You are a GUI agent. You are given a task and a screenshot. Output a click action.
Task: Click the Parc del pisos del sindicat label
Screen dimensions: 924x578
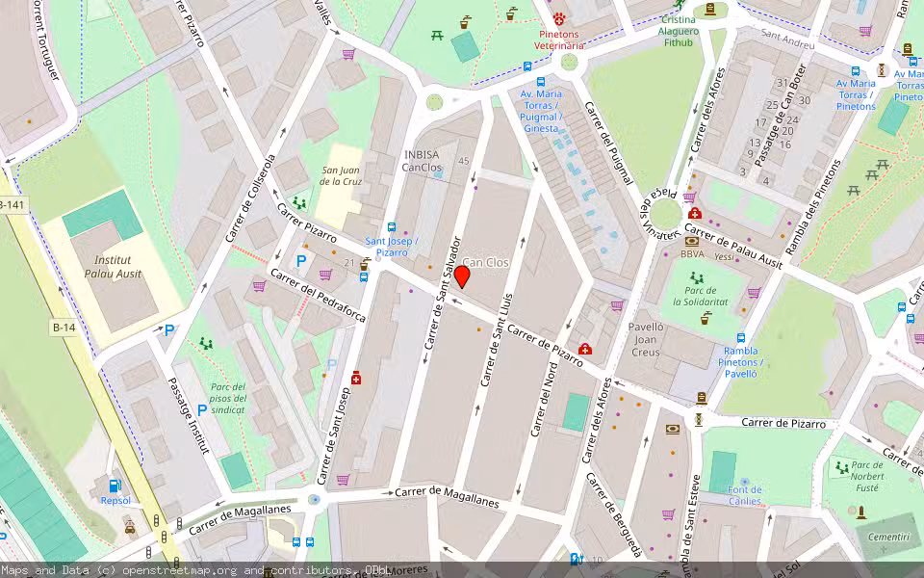coord(228,398)
